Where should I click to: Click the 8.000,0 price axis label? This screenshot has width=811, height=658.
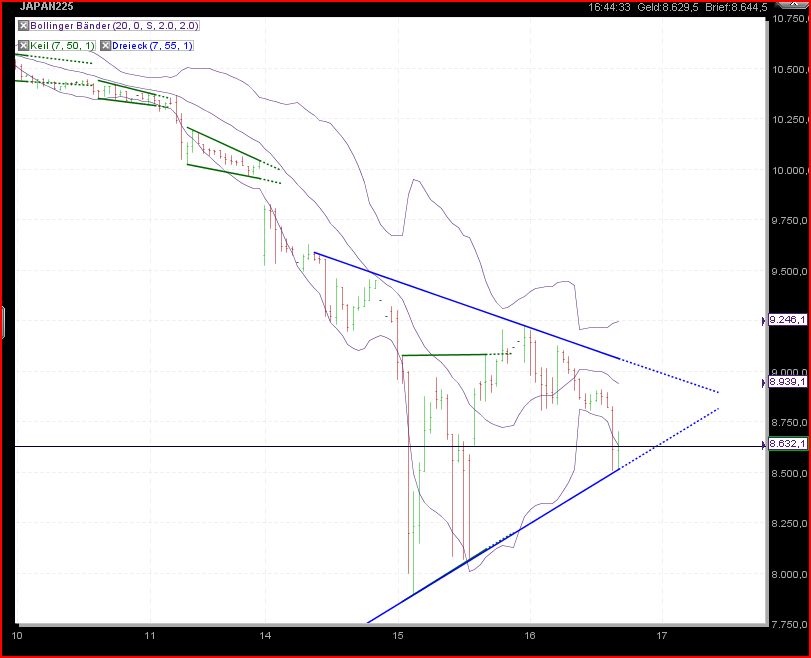point(789,574)
